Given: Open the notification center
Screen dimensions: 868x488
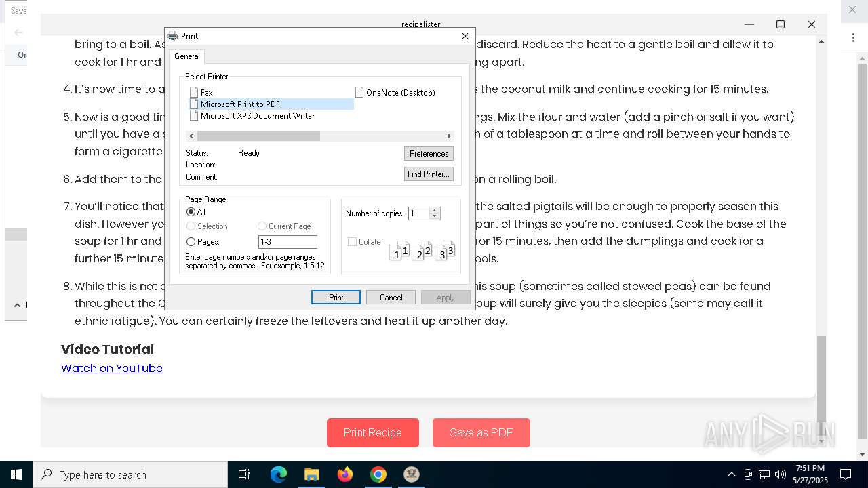Looking at the screenshot, I should [x=846, y=474].
